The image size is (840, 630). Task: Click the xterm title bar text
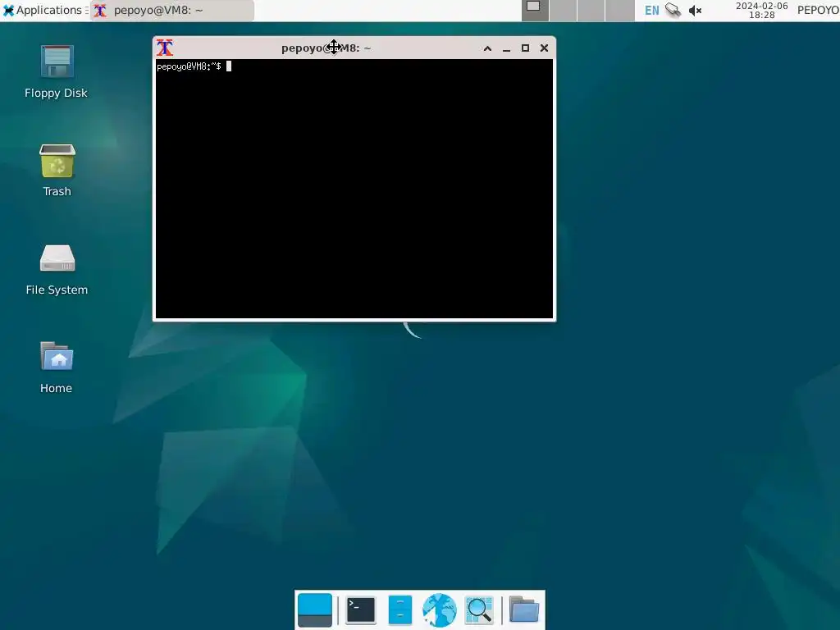tap(326, 48)
